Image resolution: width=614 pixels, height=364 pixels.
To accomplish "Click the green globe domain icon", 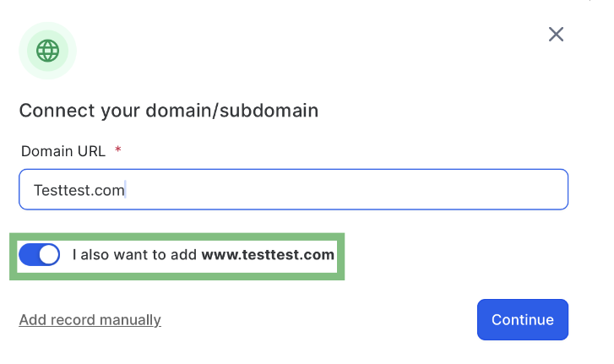I will 48,51.
